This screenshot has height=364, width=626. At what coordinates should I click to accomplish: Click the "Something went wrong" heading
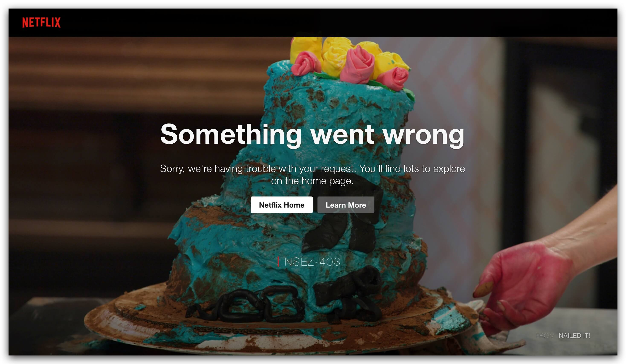pos(312,134)
